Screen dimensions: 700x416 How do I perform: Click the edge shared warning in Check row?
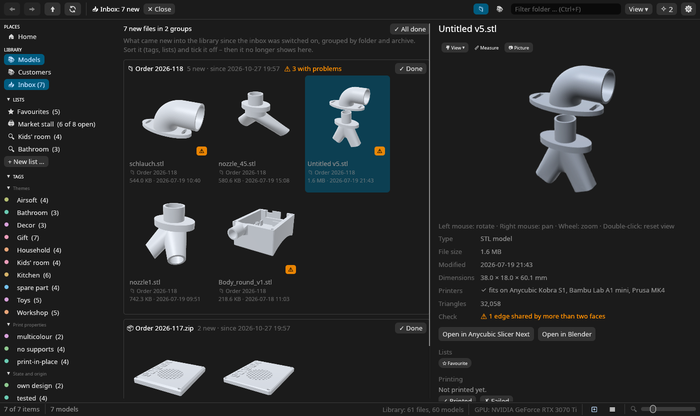[x=543, y=316]
